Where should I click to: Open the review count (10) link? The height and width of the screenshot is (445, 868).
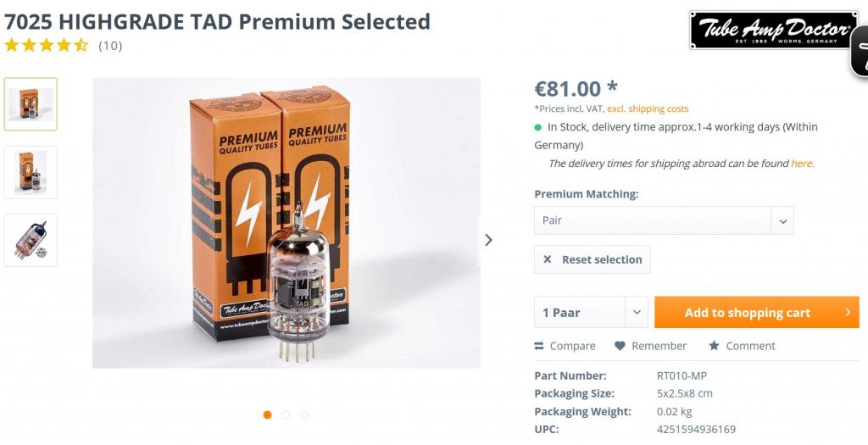coord(110,46)
